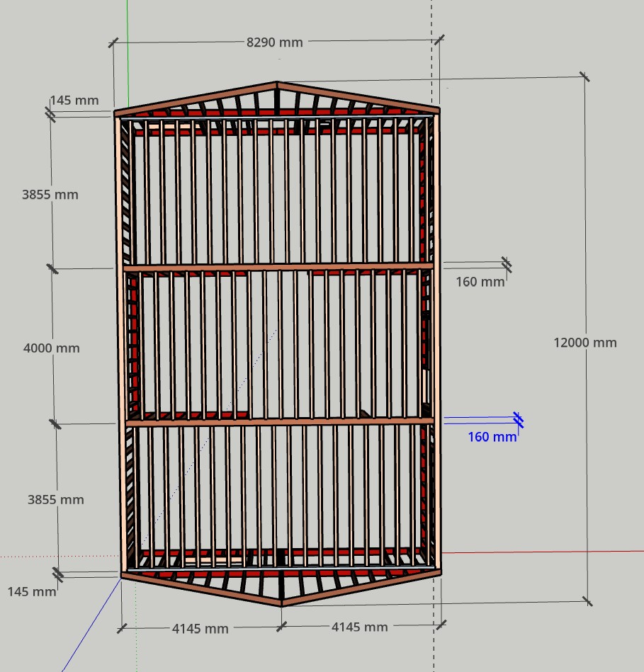The width and height of the screenshot is (644, 672).
Task: Select the right 4145 mm dimension label
Action: click(x=359, y=627)
